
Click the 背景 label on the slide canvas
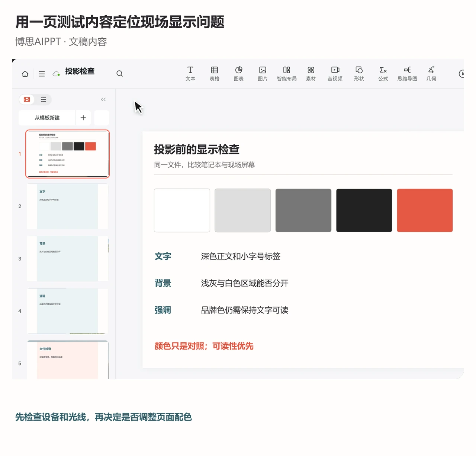point(163,283)
